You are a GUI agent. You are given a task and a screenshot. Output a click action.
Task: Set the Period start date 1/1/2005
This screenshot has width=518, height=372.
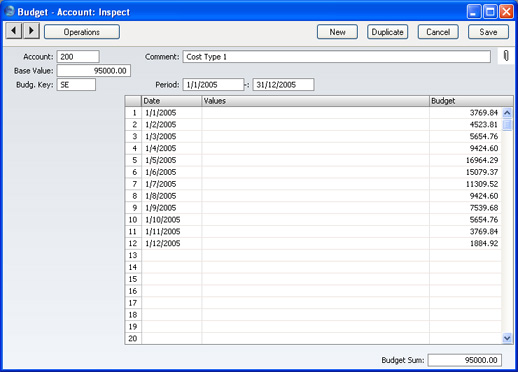[213, 85]
